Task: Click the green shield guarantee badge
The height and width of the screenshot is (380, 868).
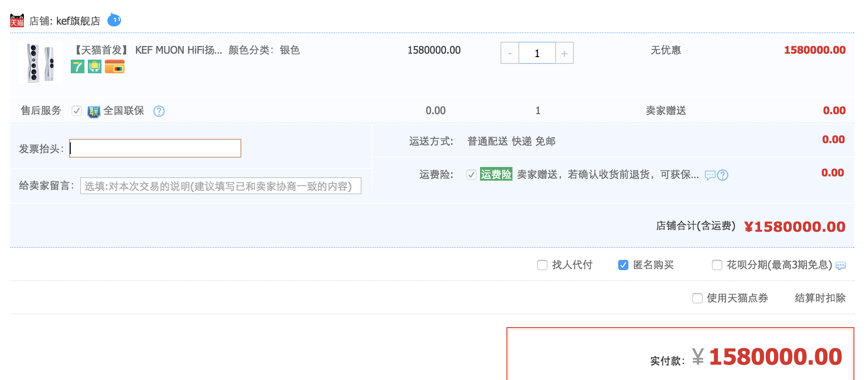Action: [95, 67]
